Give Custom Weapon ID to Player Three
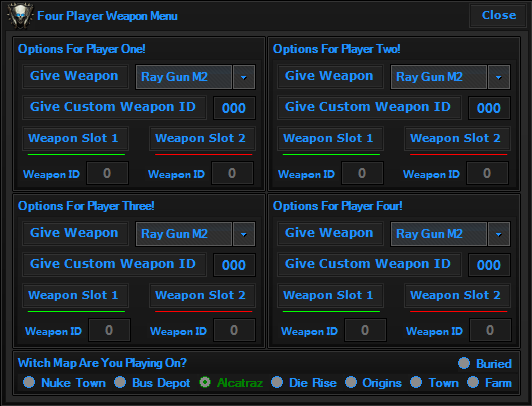 tap(114, 265)
